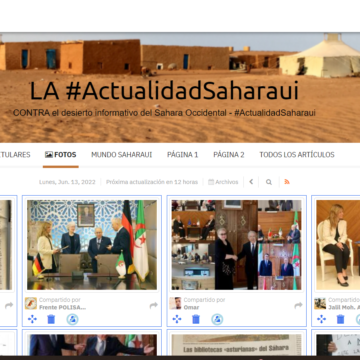The image size is (360, 360).
Task: Open the RSS feed icon
Action: coord(287,182)
